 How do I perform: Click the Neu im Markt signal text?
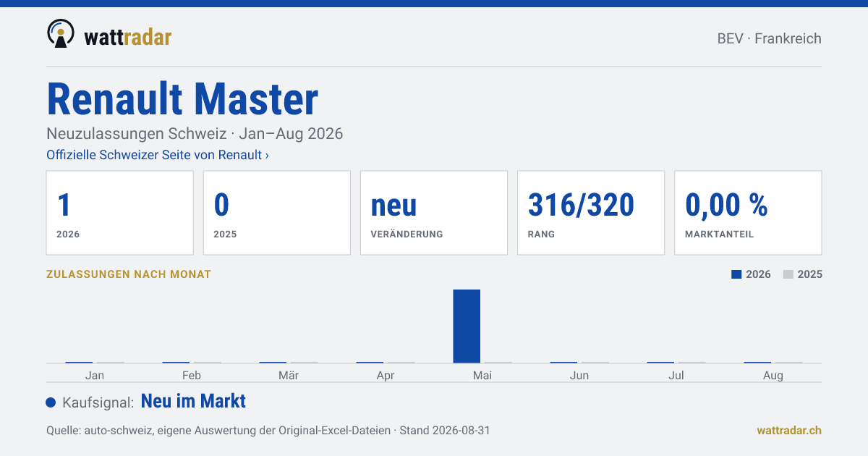[x=193, y=401]
